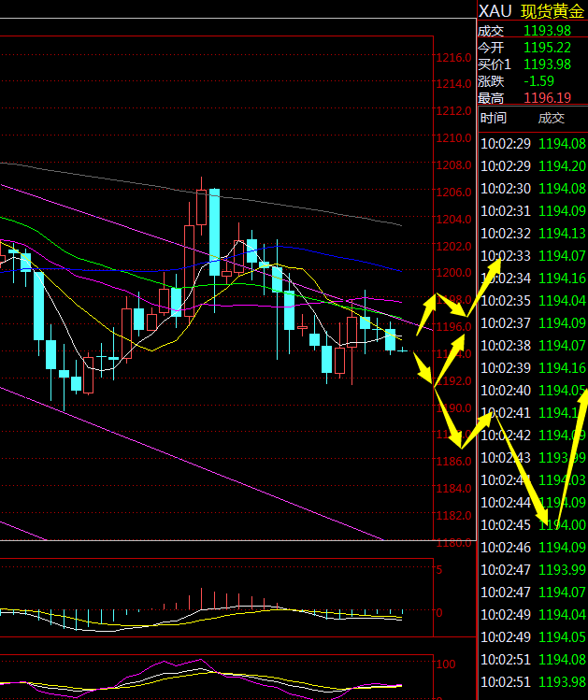Click the tallest red MACD histogram bar

coord(201,599)
